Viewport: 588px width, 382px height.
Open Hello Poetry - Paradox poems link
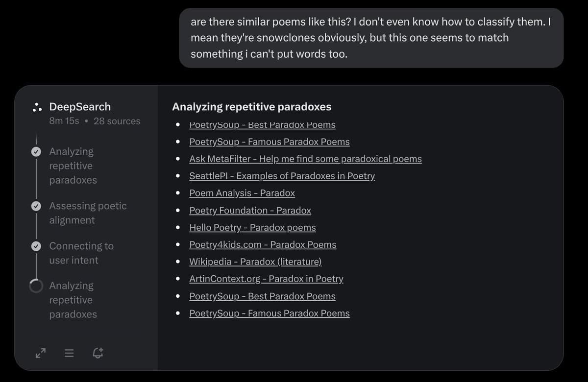(252, 227)
